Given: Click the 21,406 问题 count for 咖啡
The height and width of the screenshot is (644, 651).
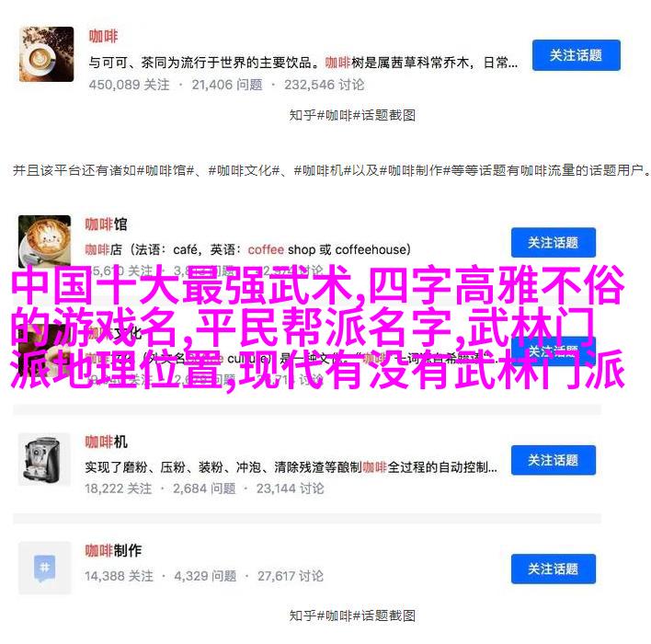Looking at the screenshot, I should [227, 85].
